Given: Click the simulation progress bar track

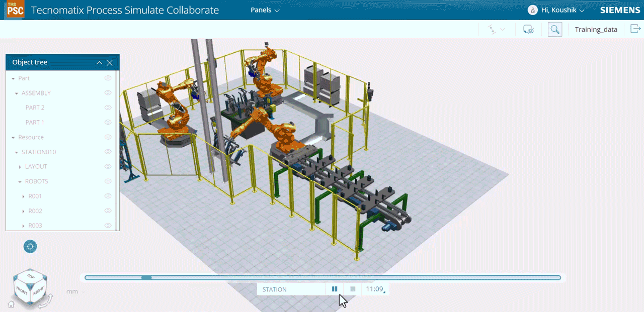Looking at the screenshot, I should 323,277.
